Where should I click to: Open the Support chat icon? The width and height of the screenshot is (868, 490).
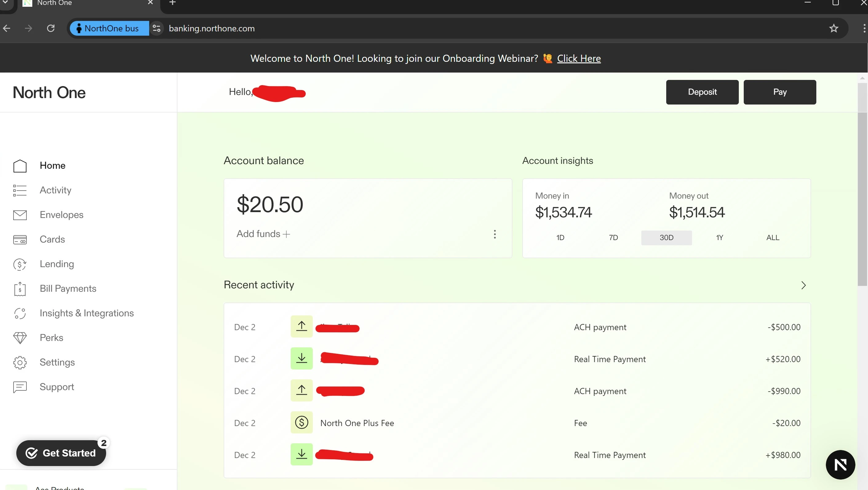(x=20, y=387)
